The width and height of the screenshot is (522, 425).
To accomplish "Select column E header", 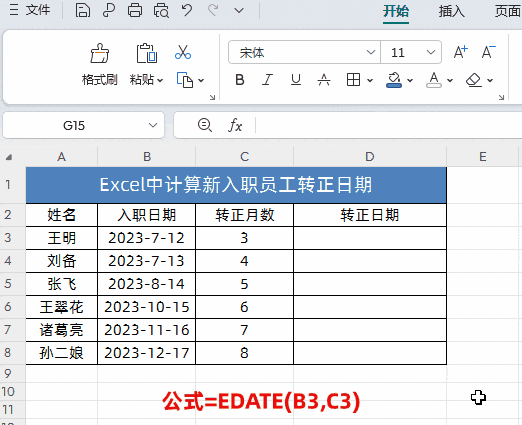I will click(483, 156).
